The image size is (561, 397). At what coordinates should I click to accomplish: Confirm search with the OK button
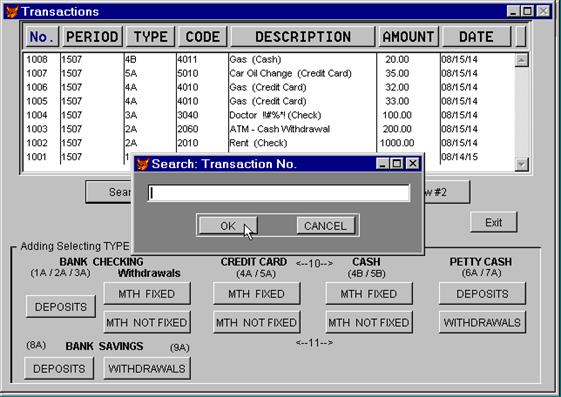point(228,226)
